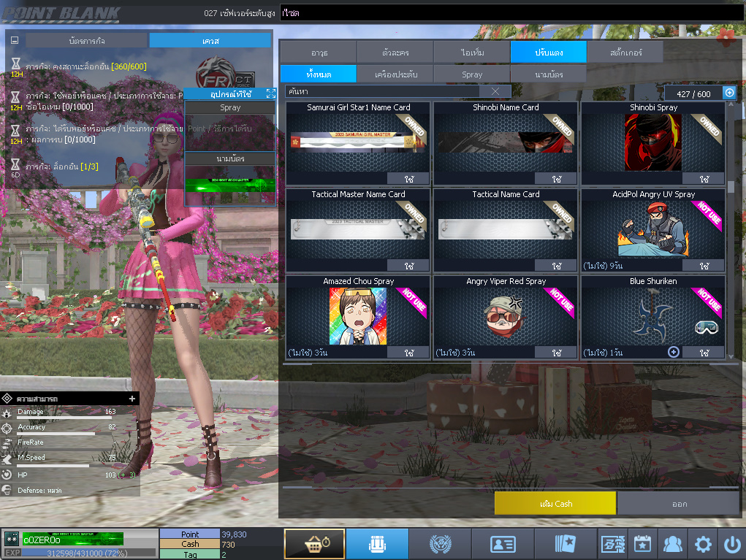This screenshot has width=746, height=560.
Task: Open the profile ID card icon
Action: pos(502,544)
